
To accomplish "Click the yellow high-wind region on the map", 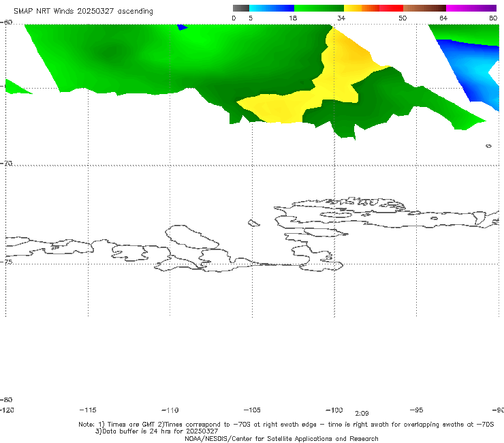I will point(334,80).
